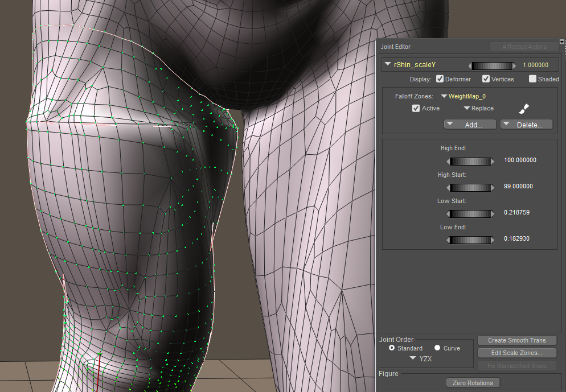Open the WeightMap_0 falloff zone dropdown
The height and width of the screenshot is (392, 566).
click(x=444, y=97)
